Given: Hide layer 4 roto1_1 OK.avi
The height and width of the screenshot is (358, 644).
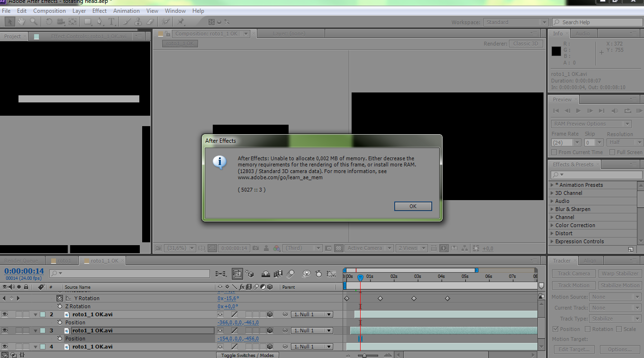Looking at the screenshot, I should pos(5,347).
